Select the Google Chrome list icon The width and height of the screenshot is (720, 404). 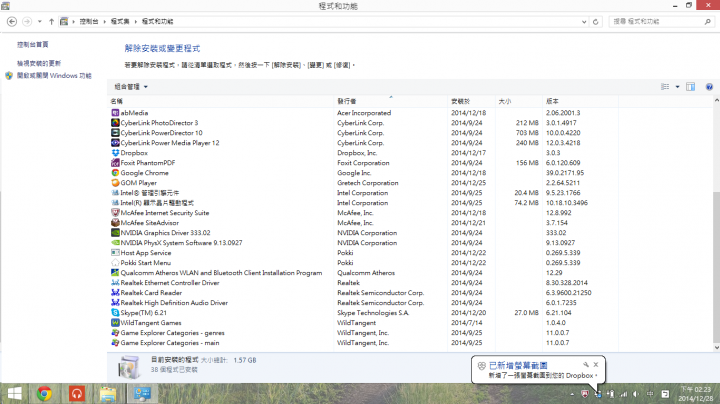coord(115,173)
